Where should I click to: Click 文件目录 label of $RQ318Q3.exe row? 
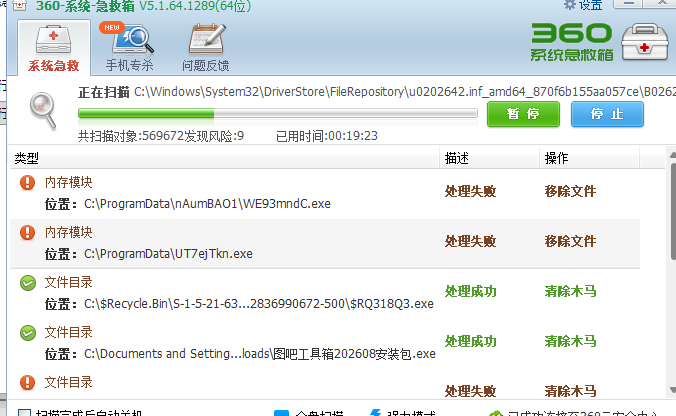pyautogui.click(x=69, y=282)
